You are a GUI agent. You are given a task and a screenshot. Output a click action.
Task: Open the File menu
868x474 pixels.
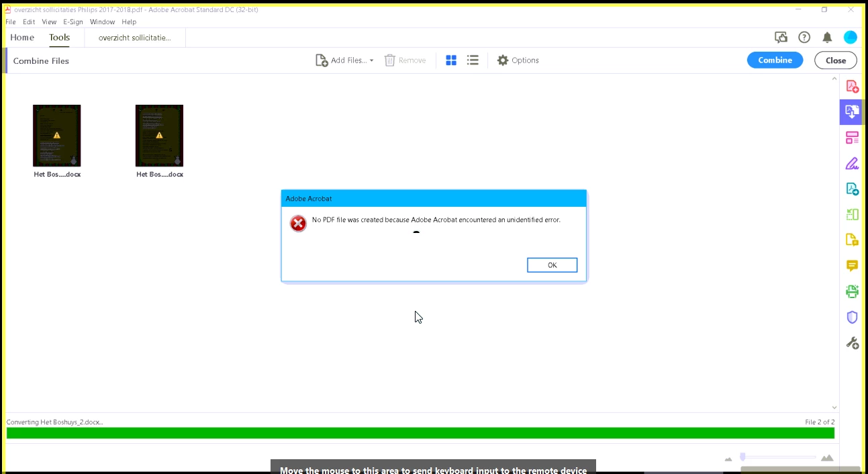coord(11,22)
